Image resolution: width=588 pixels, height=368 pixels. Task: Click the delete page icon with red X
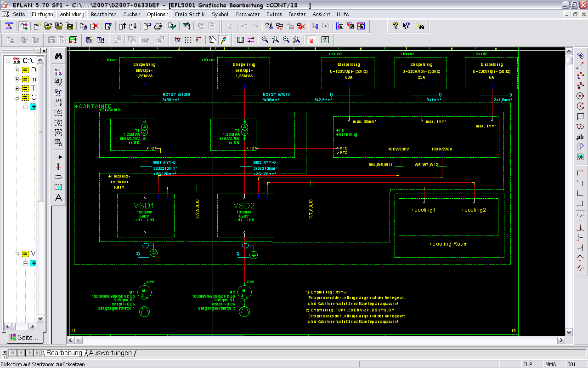(x=94, y=26)
